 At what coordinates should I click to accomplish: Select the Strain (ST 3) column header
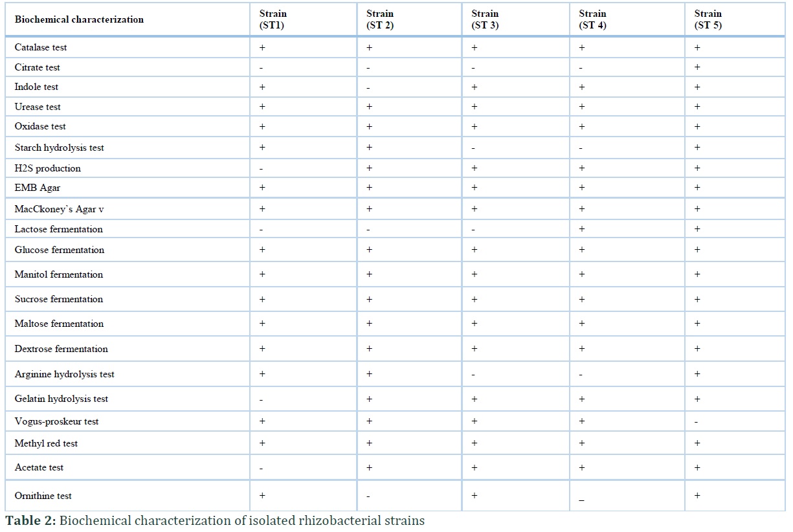(486, 19)
